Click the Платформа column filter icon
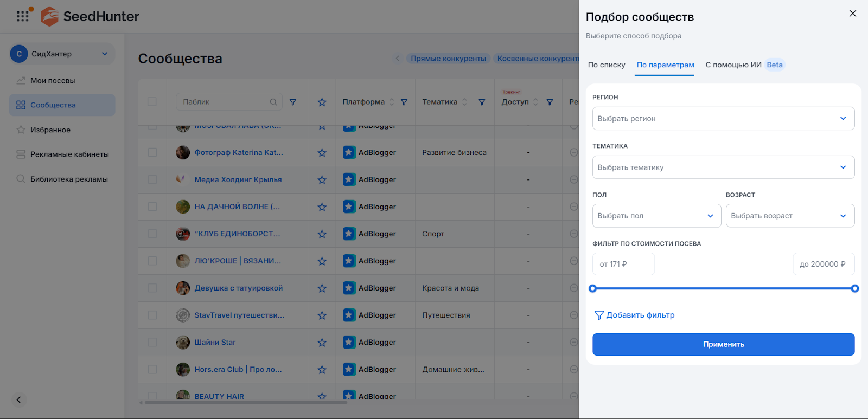The image size is (868, 419). pyautogui.click(x=404, y=102)
